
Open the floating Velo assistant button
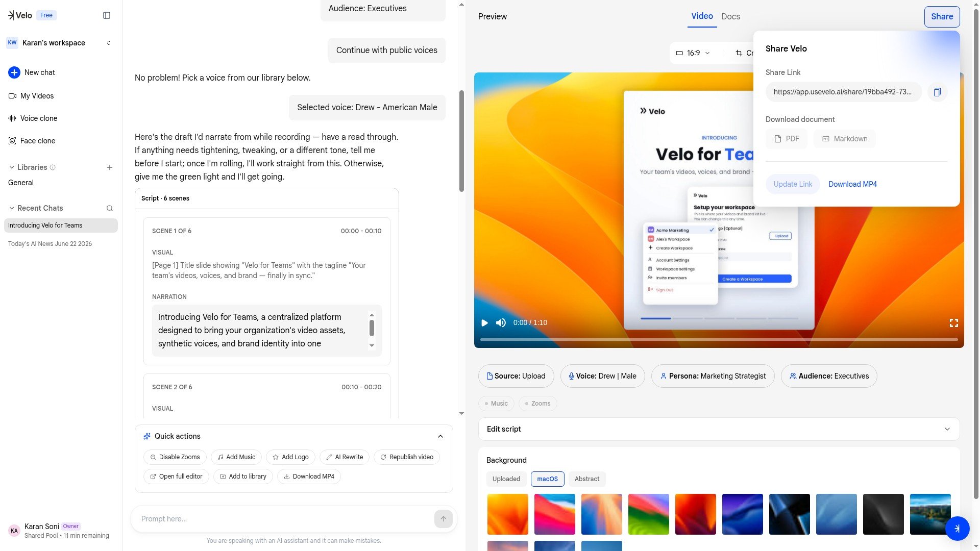tap(957, 529)
